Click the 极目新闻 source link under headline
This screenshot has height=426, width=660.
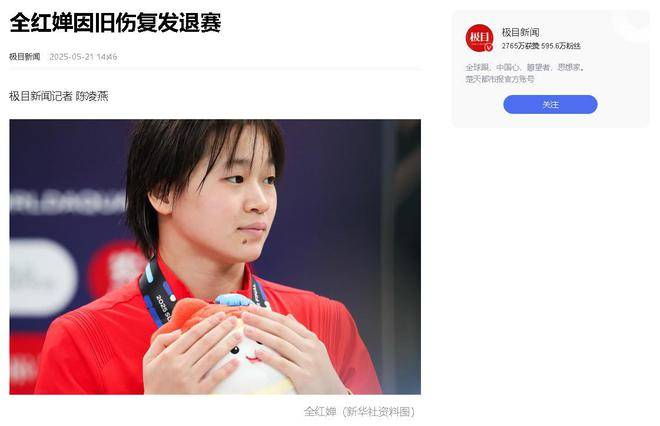click(24, 57)
